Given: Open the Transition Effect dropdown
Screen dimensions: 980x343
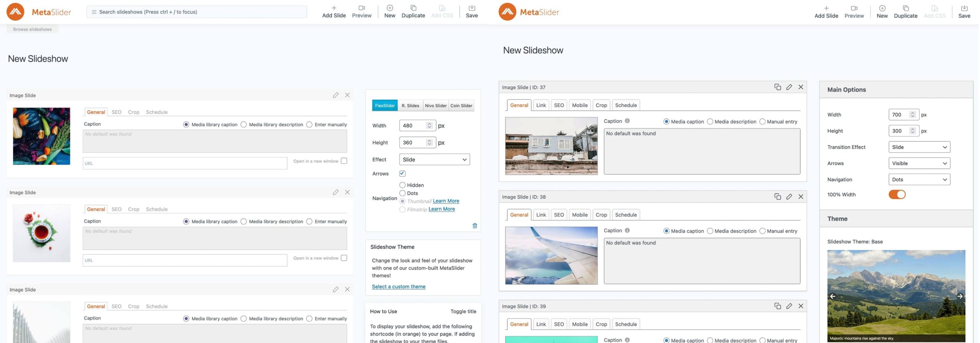Looking at the screenshot, I should (919, 147).
